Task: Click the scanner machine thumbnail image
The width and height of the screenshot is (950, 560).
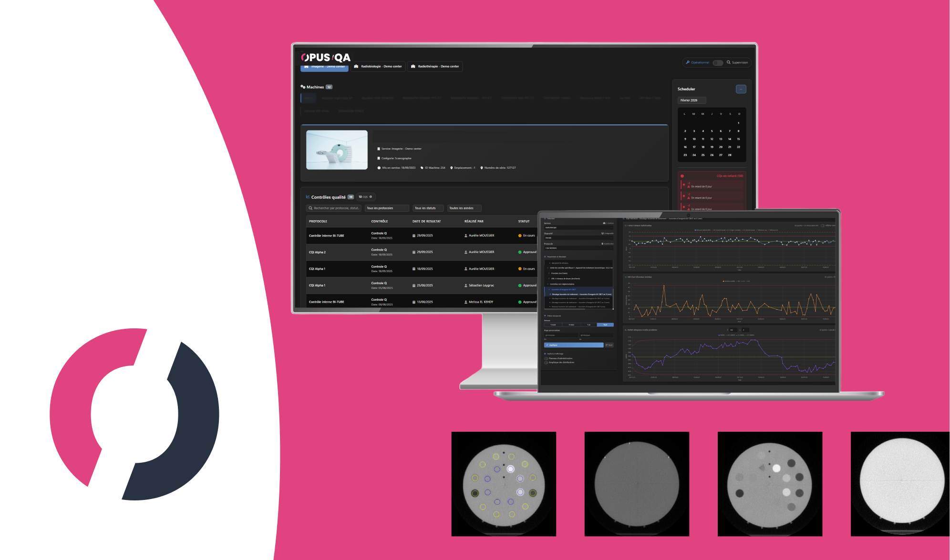Action: [x=337, y=150]
